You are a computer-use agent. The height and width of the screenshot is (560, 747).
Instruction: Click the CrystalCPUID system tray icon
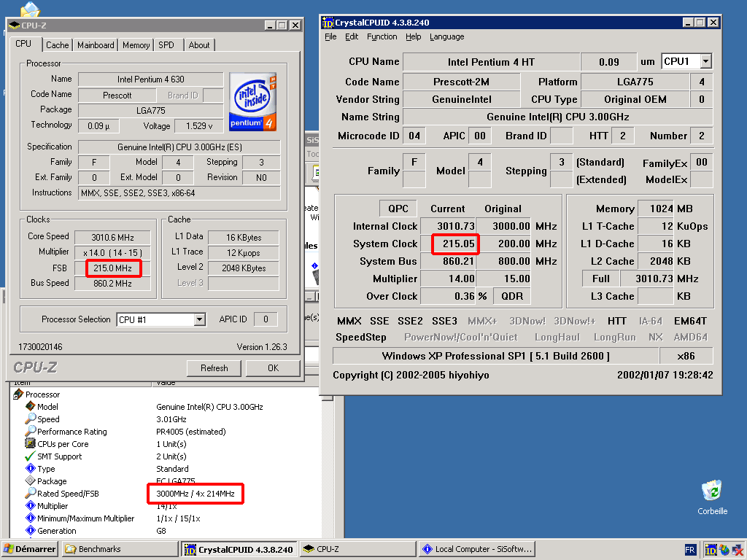tap(711, 550)
